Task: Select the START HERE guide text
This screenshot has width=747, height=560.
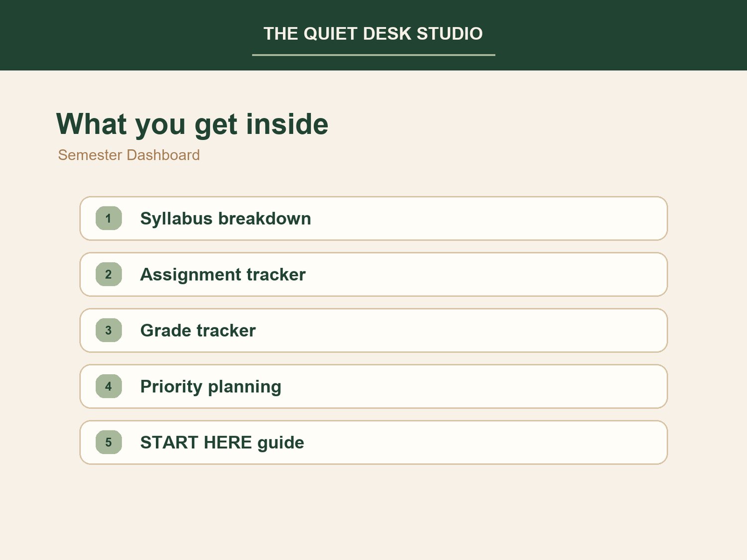Action: [222, 443]
